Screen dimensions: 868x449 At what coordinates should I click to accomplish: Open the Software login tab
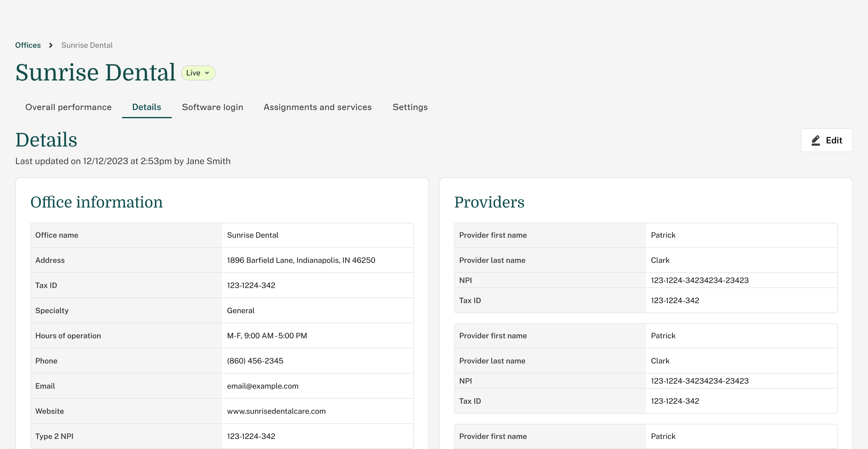[212, 107]
